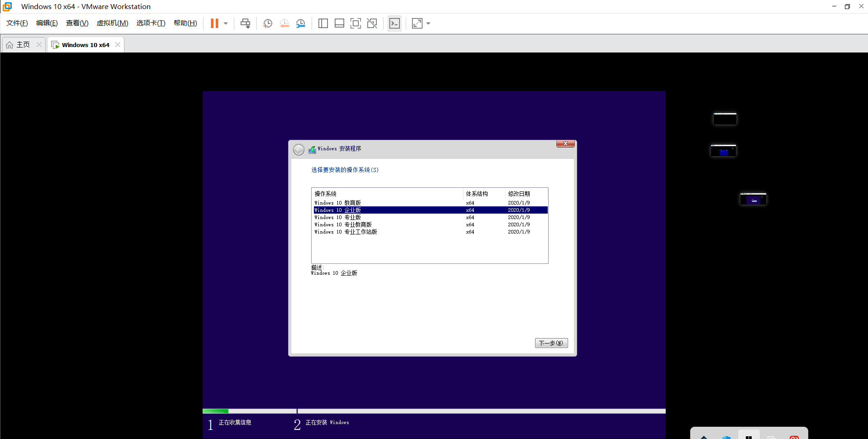The width and height of the screenshot is (868, 439).
Task: Select the highlighted Windows 10 企业版 row
Action: [x=430, y=210]
